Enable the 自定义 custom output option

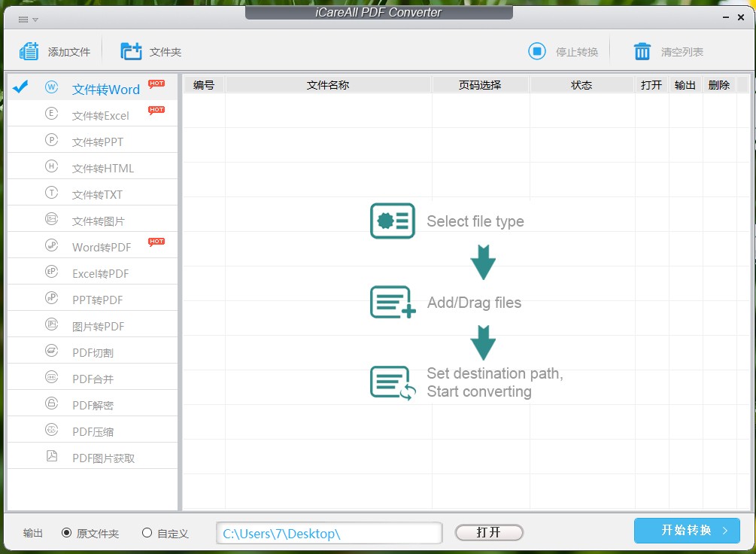point(147,532)
